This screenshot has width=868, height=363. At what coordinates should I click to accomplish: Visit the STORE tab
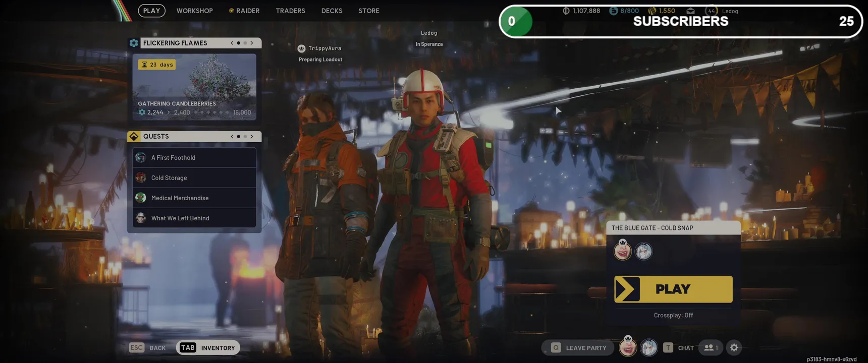369,11
